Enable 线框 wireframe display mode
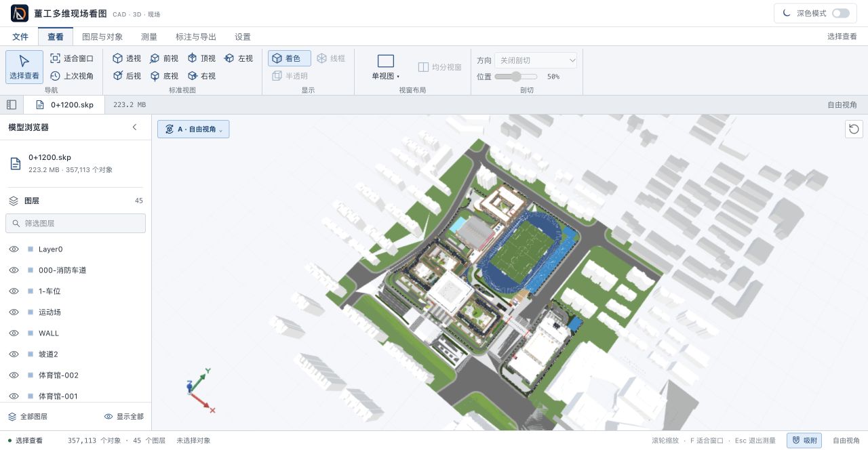Image resolution: width=868 pixels, height=450 pixels. pos(332,58)
